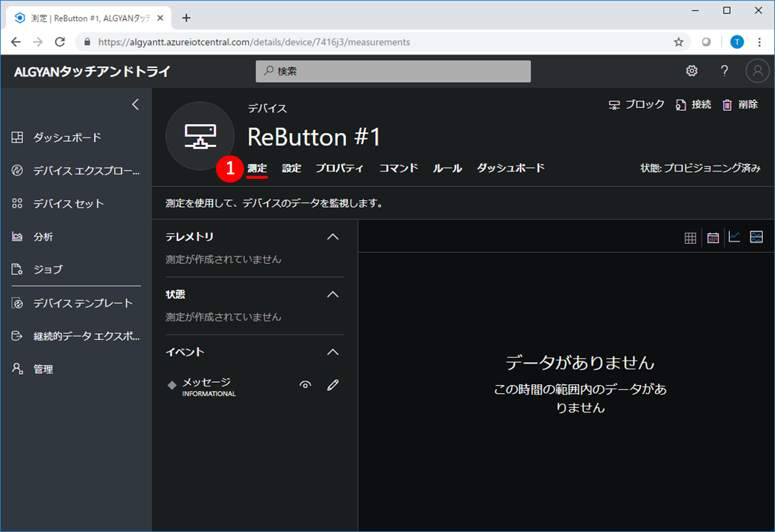Viewport: 775px width, 532px height.
Task: Select the stacked chart view icon
Action: point(757,237)
